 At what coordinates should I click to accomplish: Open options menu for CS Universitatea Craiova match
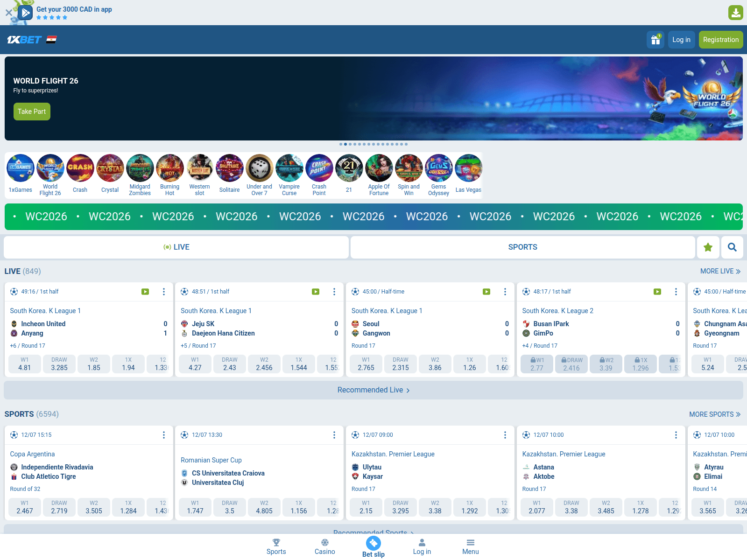pos(334,435)
